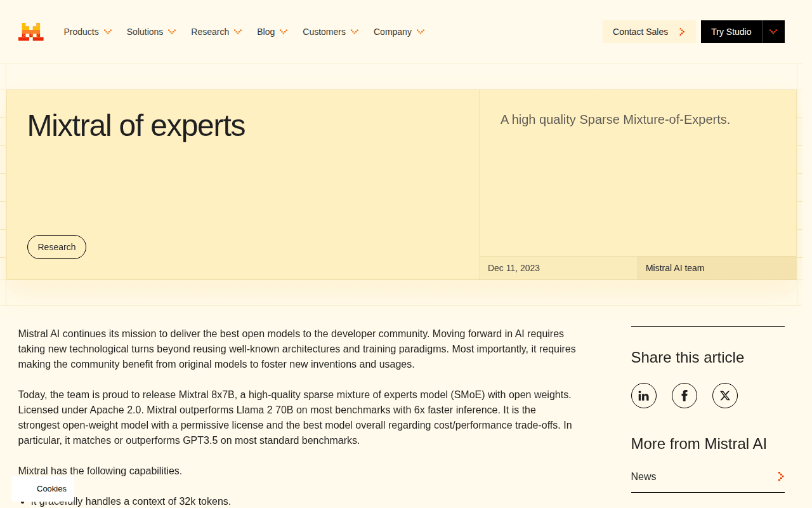Open the Try Studio dropdown arrow
This screenshot has width=812, height=508.
773,32
